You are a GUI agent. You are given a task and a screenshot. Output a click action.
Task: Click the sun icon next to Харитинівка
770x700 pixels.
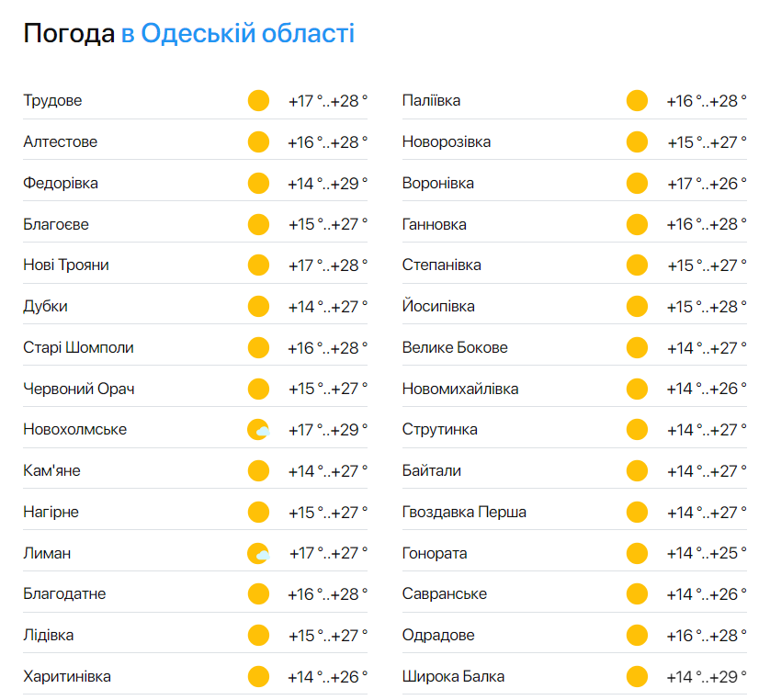click(258, 676)
